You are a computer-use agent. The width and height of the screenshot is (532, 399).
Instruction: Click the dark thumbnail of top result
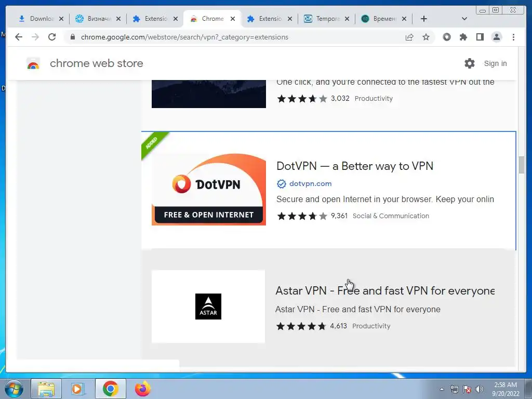click(x=209, y=94)
